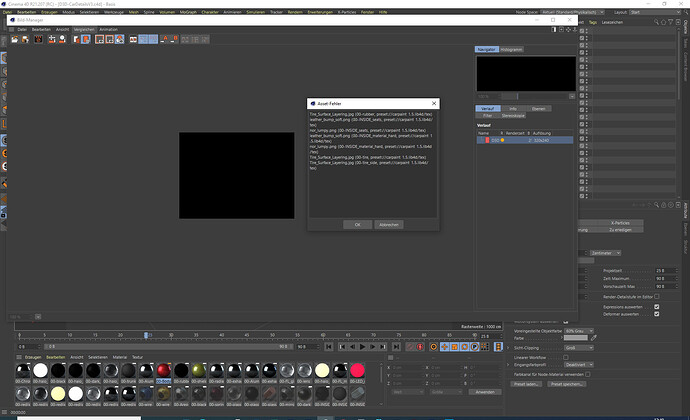Click OK in Asset-Fehler dialog
690x420 pixels.
point(357,225)
